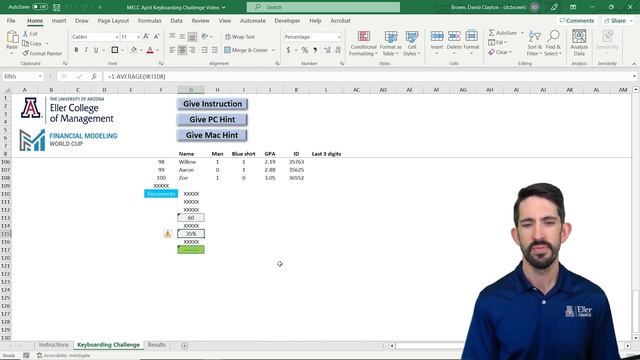
Task: Open Cell Styles gallery
Action: pos(412,43)
